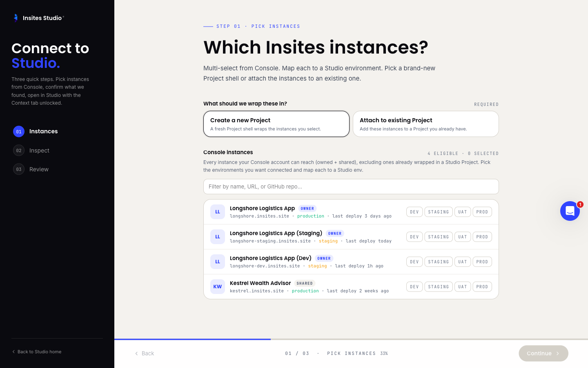Viewport: 588px width, 368px height.
Task: Go to the Instances step
Action: 43,131
